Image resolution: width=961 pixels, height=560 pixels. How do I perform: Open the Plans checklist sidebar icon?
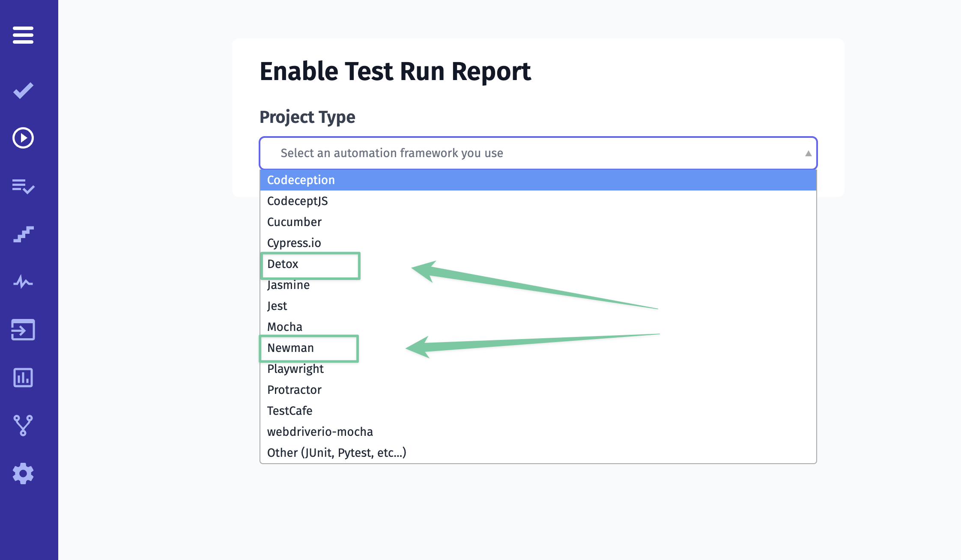pyautogui.click(x=23, y=186)
